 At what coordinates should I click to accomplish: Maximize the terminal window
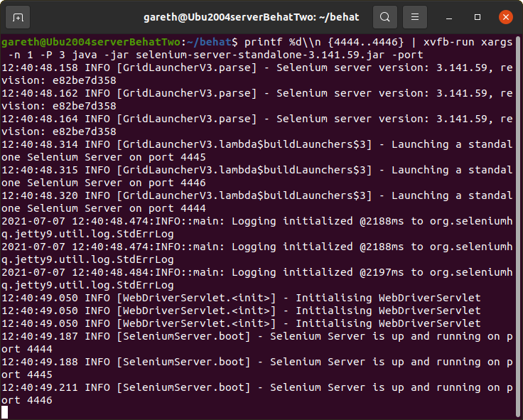click(x=478, y=17)
